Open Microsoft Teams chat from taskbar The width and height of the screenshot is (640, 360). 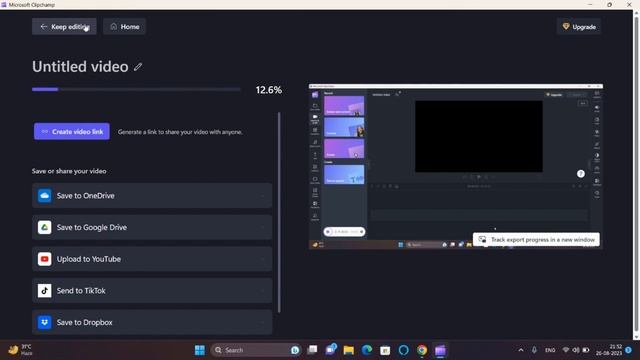tap(331, 350)
